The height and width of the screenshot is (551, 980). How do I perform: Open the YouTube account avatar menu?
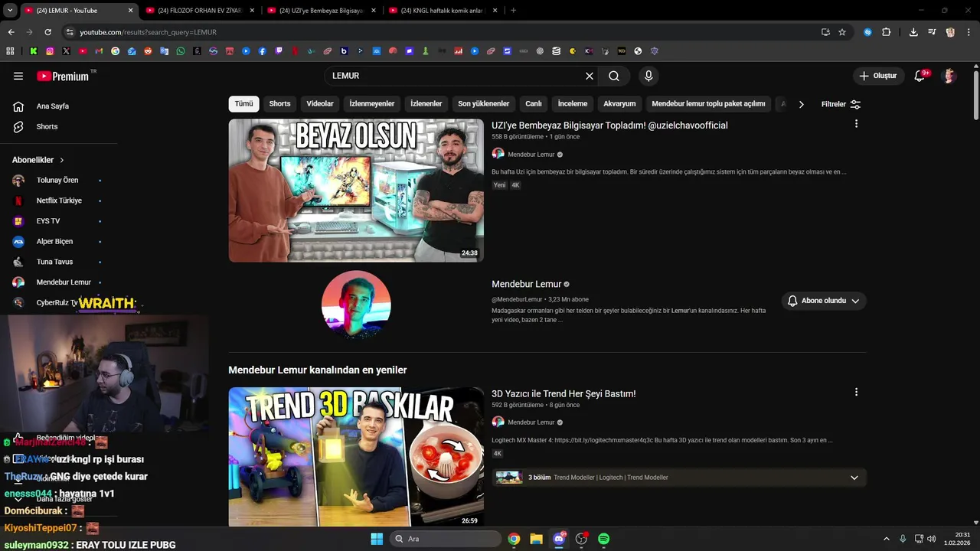(x=949, y=76)
